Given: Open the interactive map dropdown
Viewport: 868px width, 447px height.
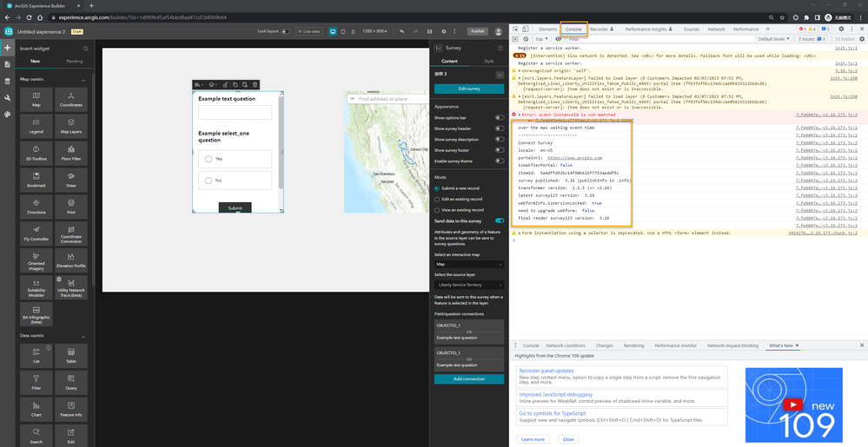Looking at the screenshot, I should [469, 265].
